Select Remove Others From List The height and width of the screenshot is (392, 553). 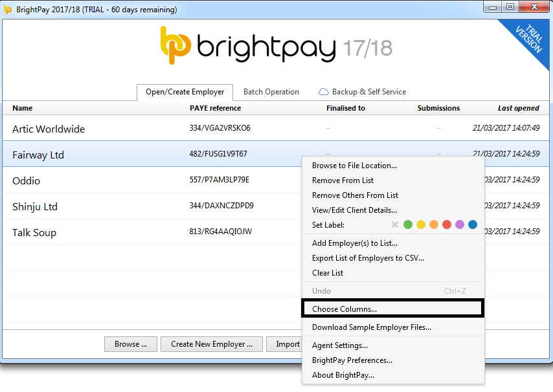393,195
